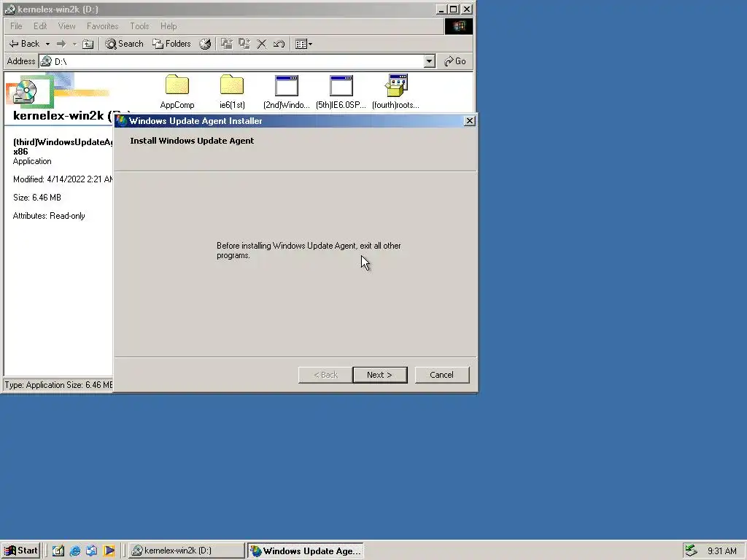
Task: Launch Outlook Express from quick launch
Action: tap(92, 551)
